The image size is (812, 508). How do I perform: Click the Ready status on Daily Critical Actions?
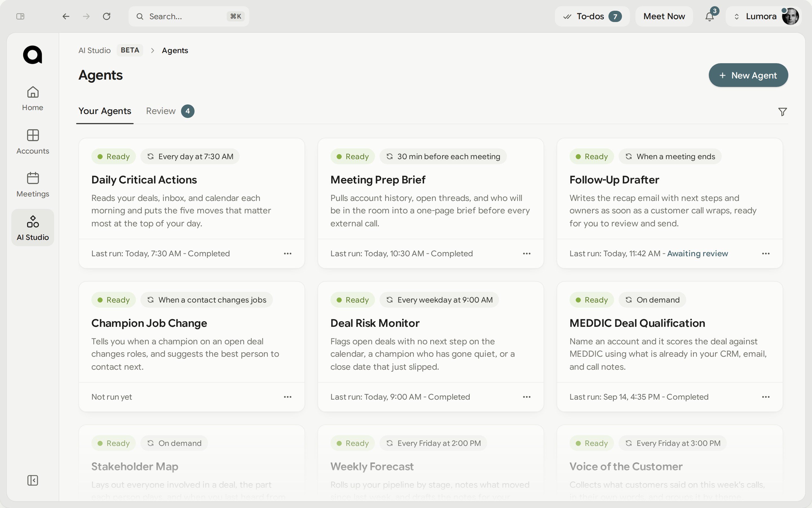pyautogui.click(x=113, y=157)
